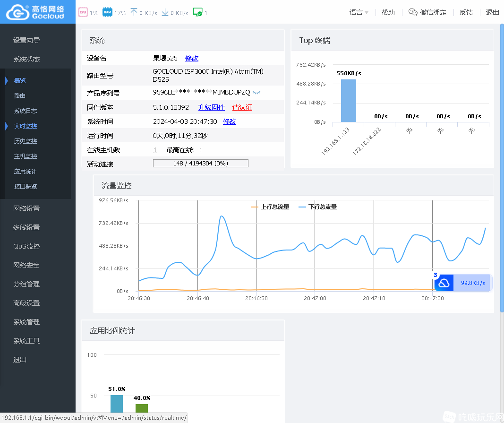Click the 流量监控 panel header
This screenshot has height=423, width=504.
(293, 186)
